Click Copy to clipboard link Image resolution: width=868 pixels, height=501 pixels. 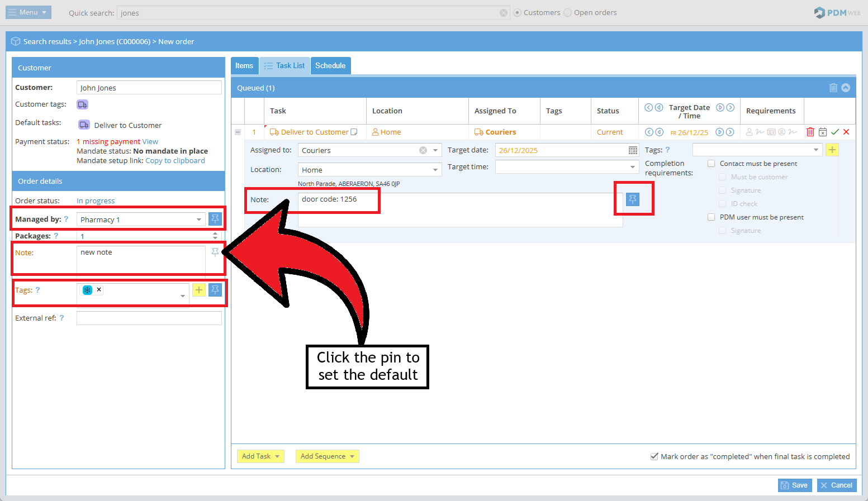(x=175, y=161)
